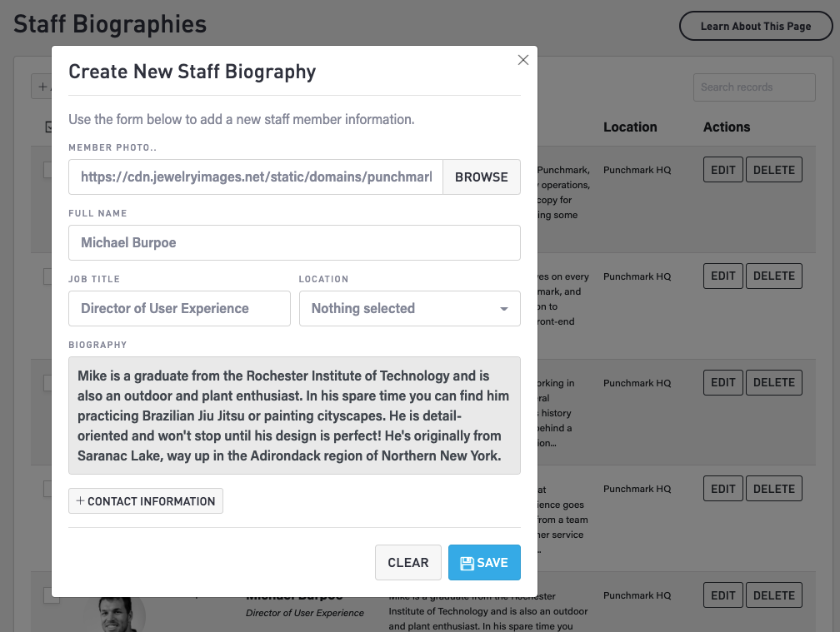Screen dimensions: 840x632
Task: Click the blue Save button
Action: (484, 562)
